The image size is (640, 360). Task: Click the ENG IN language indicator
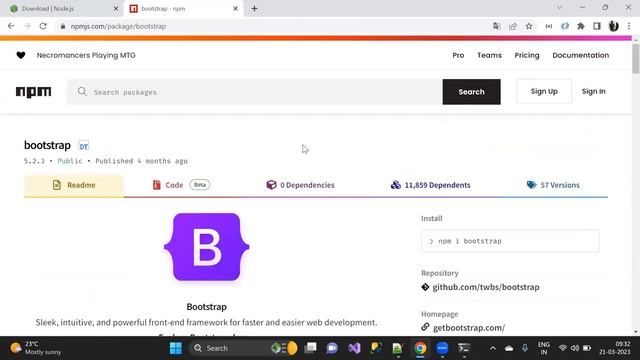(x=544, y=348)
